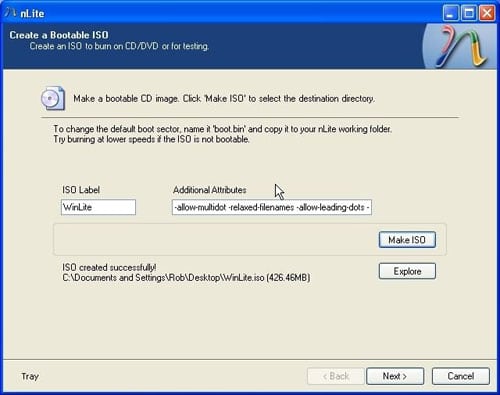The height and width of the screenshot is (395, 500).
Task: Click the 'Try burning at lower speeds' note
Action: tap(151, 139)
